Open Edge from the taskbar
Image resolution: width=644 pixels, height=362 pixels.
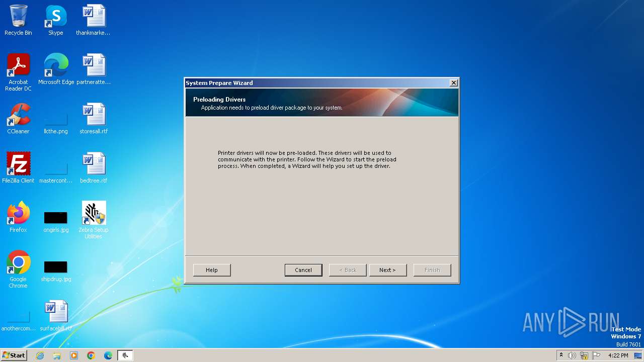(x=108, y=355)
